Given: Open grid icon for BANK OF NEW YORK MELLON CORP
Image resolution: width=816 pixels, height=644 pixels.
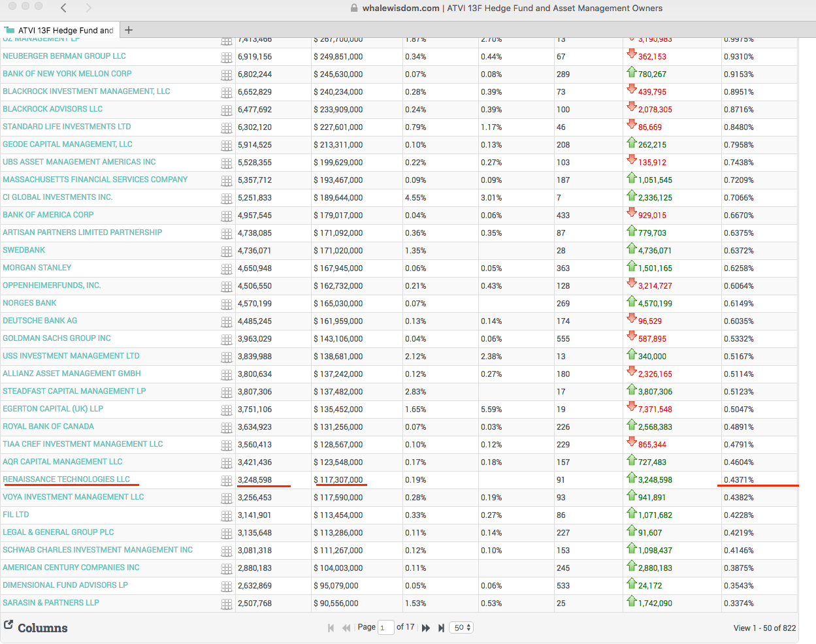Looking at the screenshot, I should 227,75.
